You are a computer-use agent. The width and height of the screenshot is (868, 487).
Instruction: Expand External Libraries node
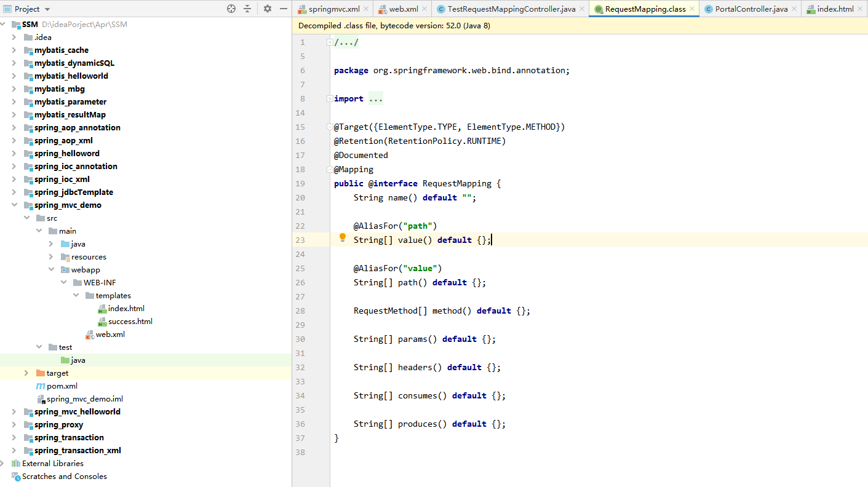2,464
